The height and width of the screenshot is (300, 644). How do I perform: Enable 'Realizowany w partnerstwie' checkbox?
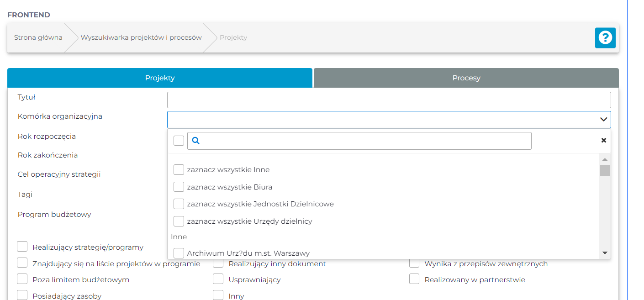(414, 279)
